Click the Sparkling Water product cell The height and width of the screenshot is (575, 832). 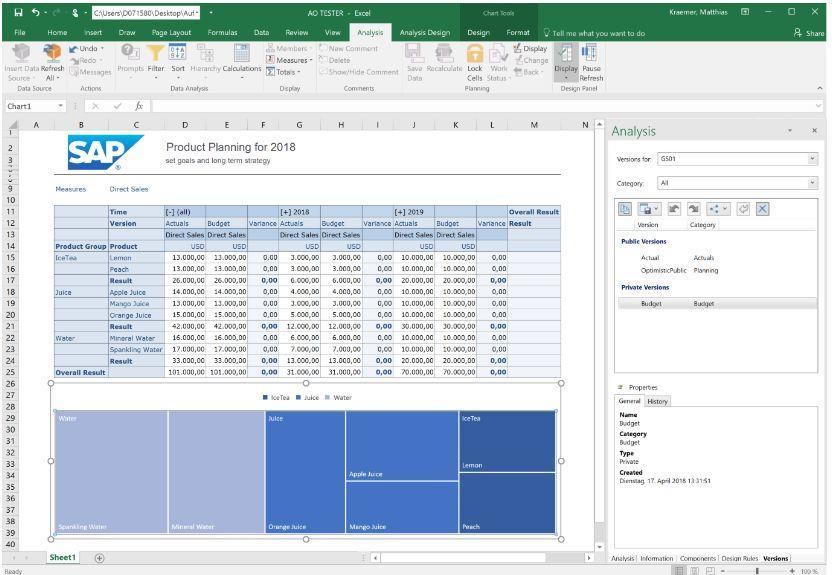[136, 350]
